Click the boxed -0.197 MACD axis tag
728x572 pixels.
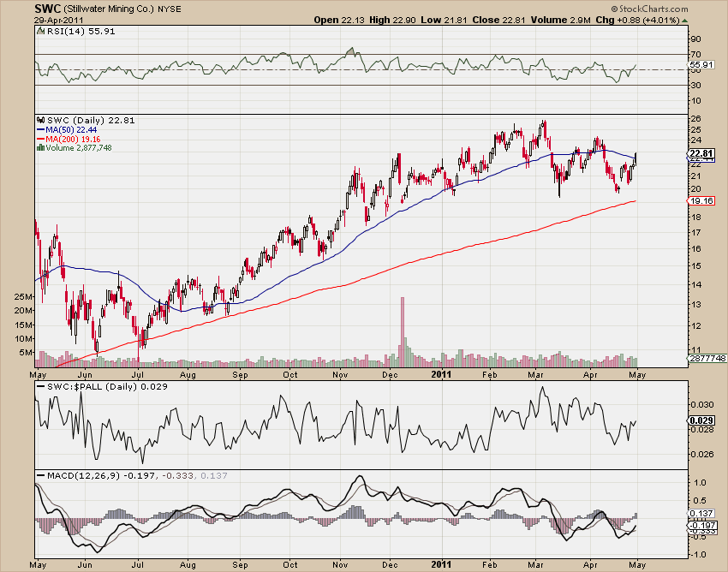click(x=702, y=526)
